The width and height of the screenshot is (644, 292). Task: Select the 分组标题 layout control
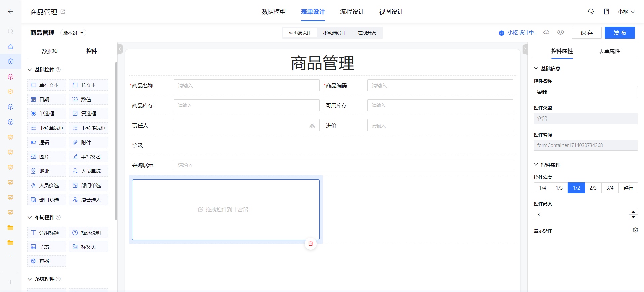(46, 233)
